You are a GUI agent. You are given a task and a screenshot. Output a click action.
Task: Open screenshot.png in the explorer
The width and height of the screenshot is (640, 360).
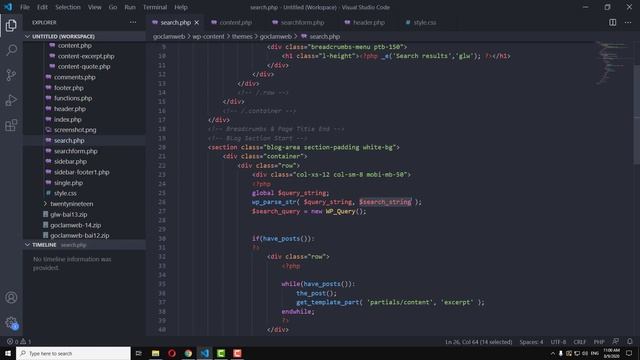pos(75,130)
